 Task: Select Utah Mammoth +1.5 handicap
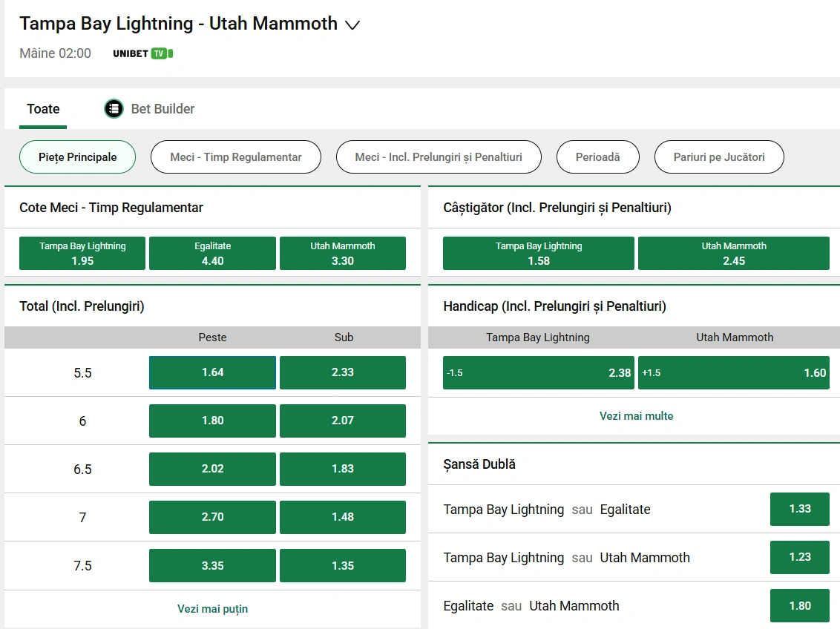pos(733,372)
